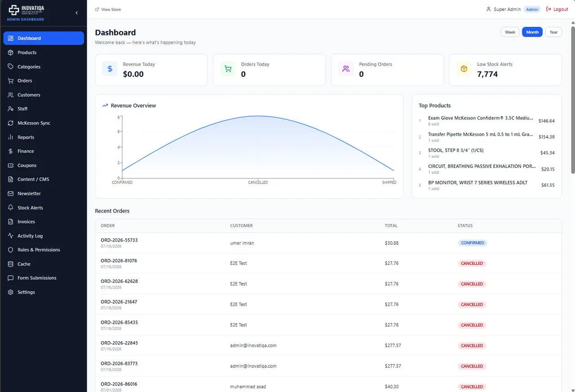Viewport: 575px width, 392px height.
Task: Open order ORD-2026-85435
Action: 119,322
